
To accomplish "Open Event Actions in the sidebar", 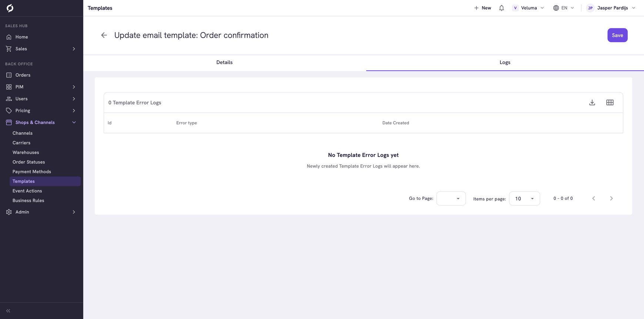I will 27,191.
